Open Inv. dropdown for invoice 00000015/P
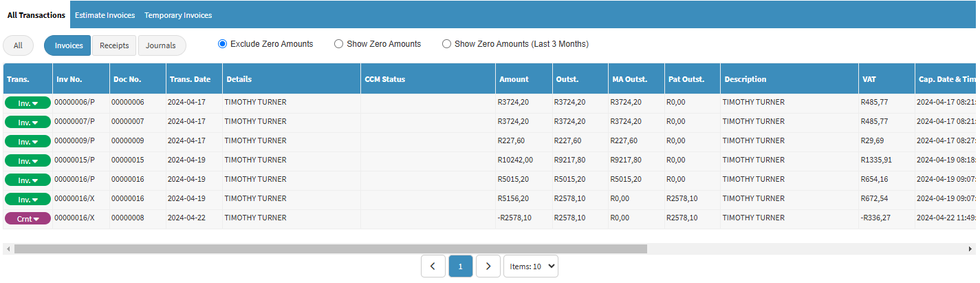 pyautogui.click(x=28, y=160)
